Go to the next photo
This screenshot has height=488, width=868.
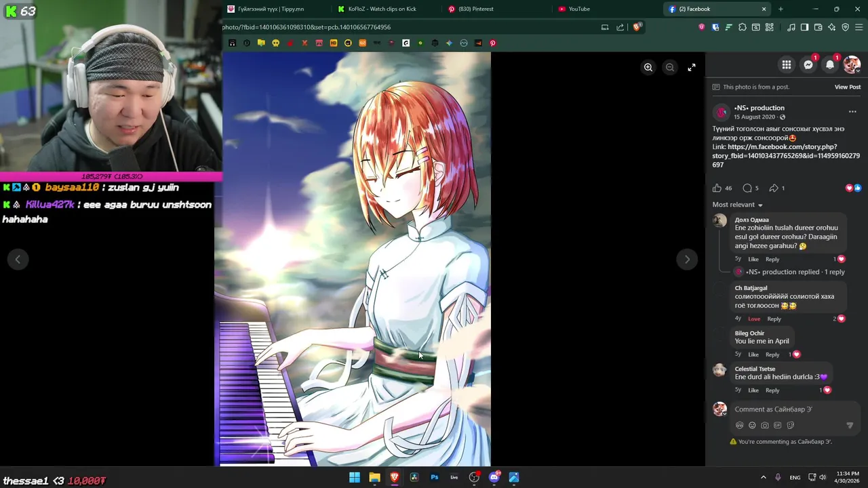(x=687, y=259)
